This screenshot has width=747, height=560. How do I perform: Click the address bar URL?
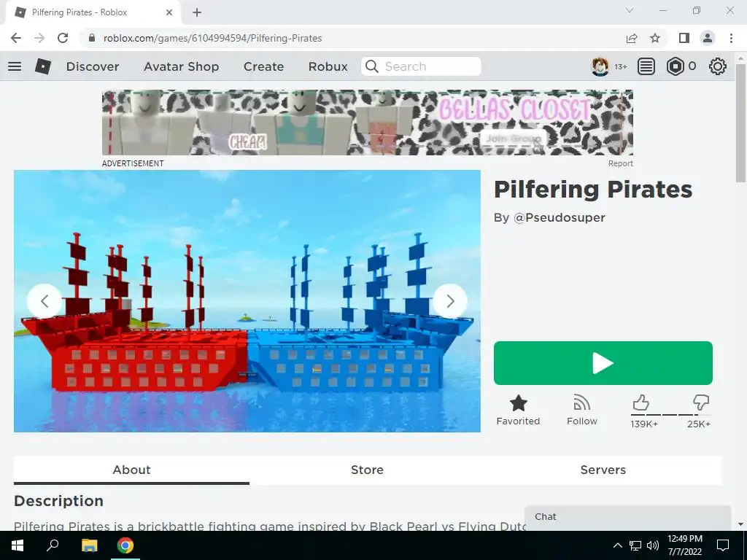pos(212,38)
